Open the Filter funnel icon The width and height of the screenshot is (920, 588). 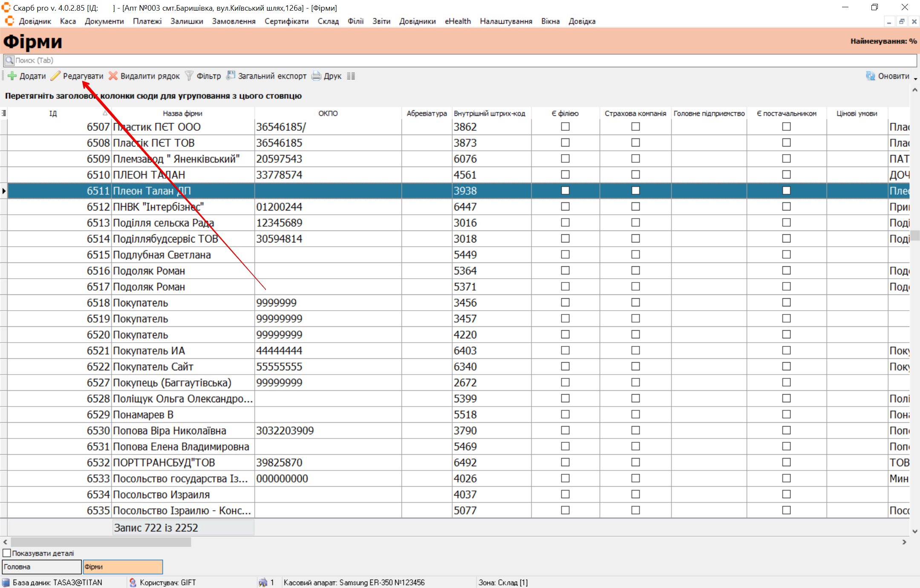189,76
